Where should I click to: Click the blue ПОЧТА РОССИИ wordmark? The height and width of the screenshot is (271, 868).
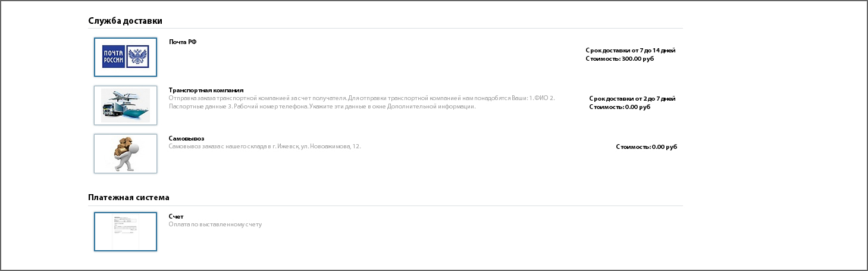click(114, 57)
